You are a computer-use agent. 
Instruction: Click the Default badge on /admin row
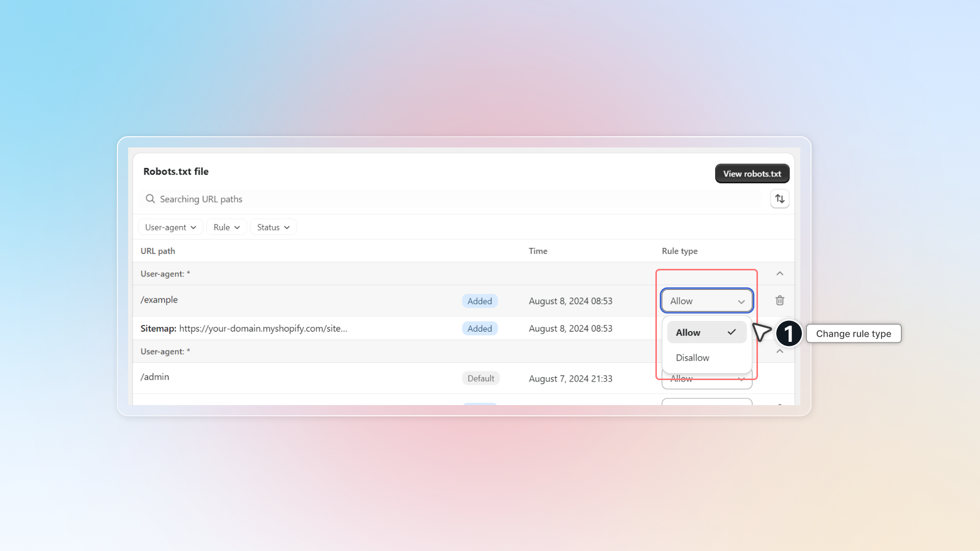480,379
